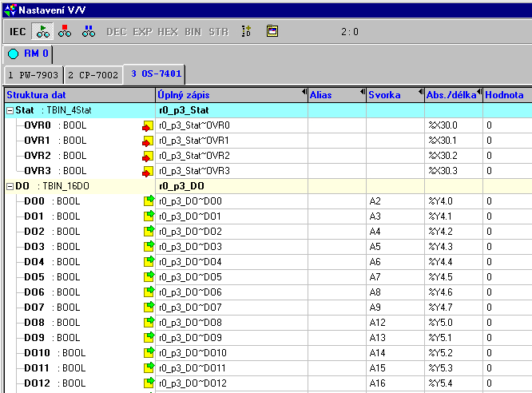
Task: Hide Abs./délka column via its arrow
Action: pos(479,92)
